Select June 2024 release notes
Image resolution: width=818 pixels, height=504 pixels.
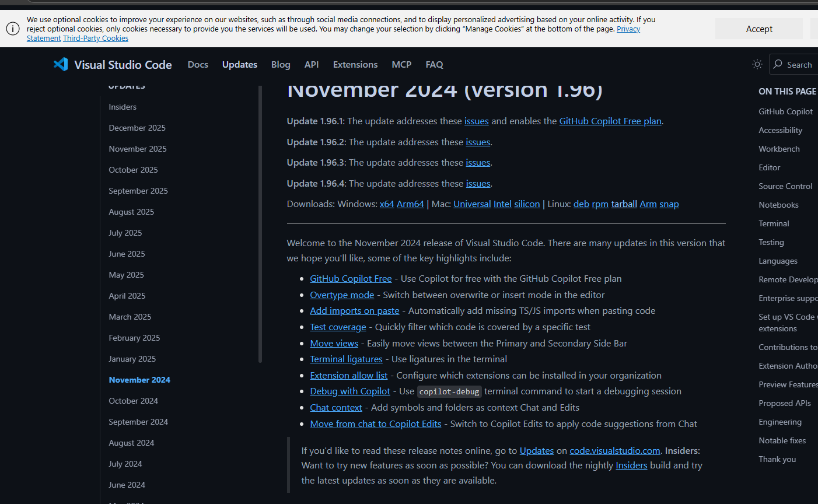tap(127, 485)
